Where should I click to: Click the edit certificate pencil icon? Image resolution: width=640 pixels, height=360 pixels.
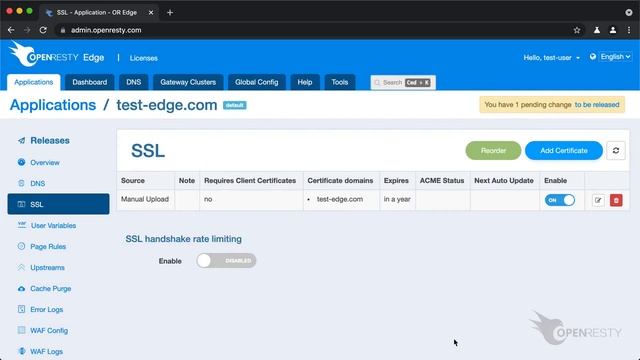[x=598, y=200]
